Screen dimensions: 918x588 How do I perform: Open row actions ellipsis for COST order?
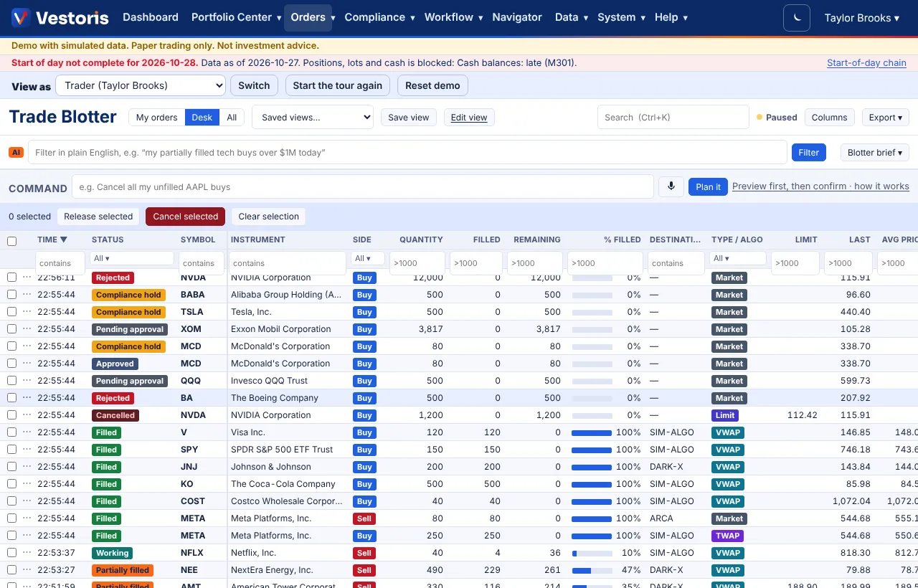27,501
